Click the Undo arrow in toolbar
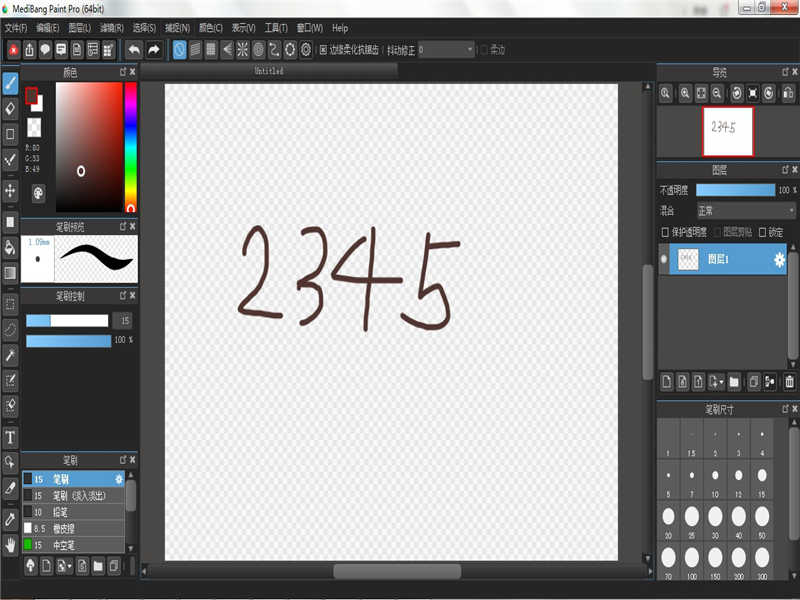Screen dimensions: 800x600 tap(133, 49)
